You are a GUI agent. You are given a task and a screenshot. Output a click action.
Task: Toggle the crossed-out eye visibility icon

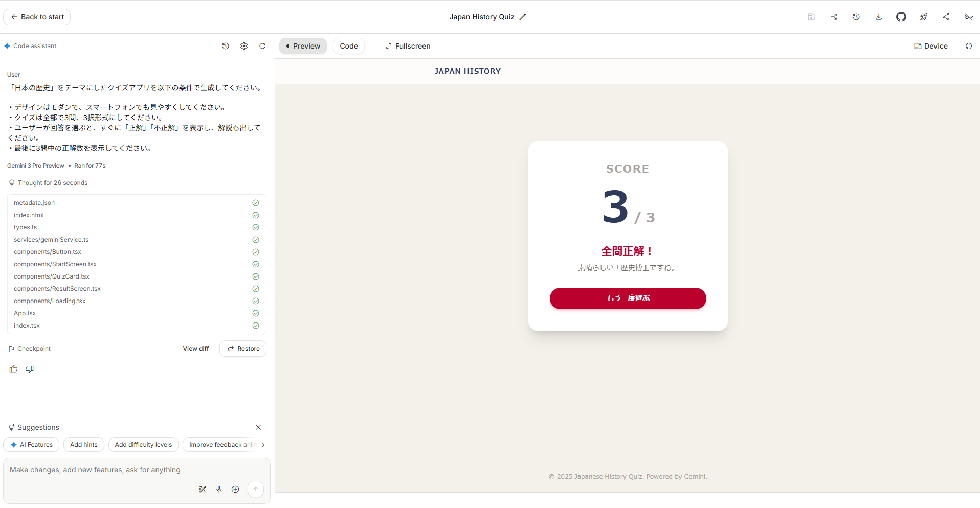(968, 17)
